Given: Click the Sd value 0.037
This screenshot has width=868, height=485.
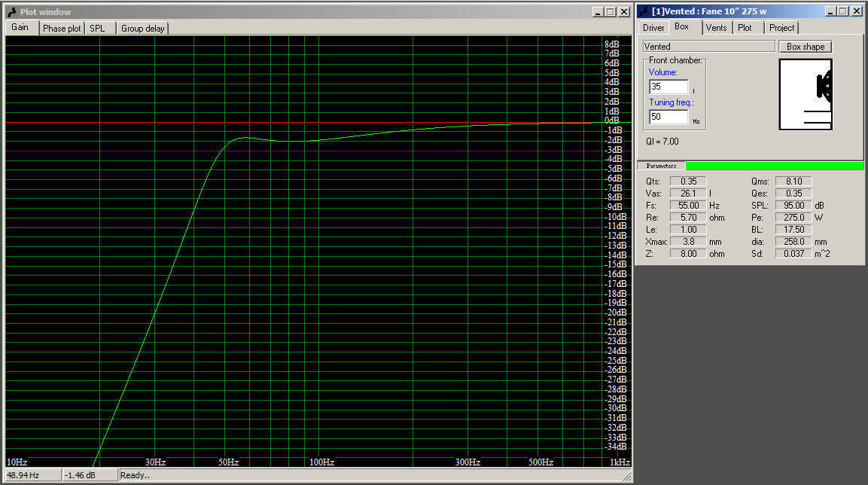Looking at the screenshot, I should point(793,254).
